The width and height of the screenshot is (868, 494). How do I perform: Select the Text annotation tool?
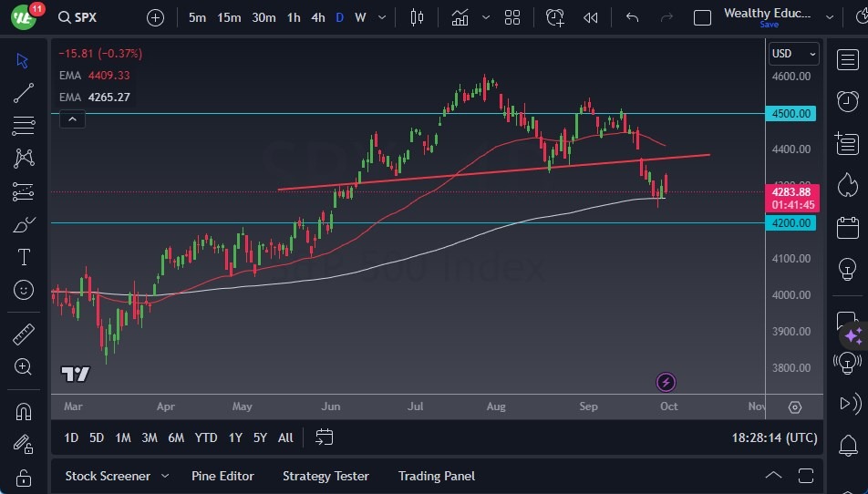coord(25,257)
